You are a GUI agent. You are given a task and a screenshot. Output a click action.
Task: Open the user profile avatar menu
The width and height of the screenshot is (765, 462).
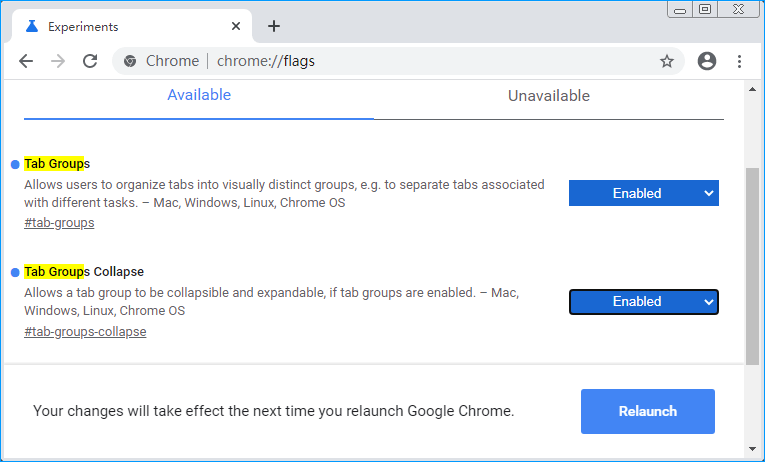[x=706, y=61]
